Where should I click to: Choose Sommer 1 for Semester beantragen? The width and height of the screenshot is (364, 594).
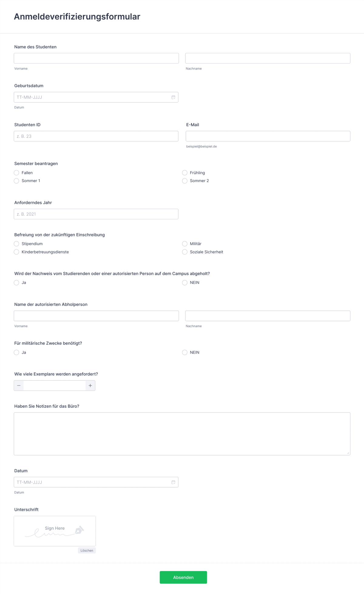coord(16,181)
